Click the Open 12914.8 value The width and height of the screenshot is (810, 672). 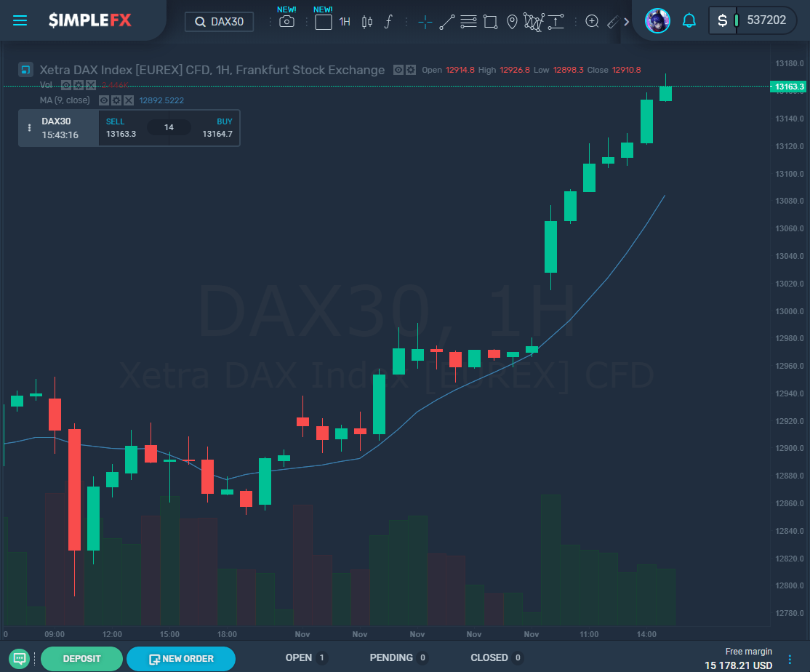click(x=460, y=70)
